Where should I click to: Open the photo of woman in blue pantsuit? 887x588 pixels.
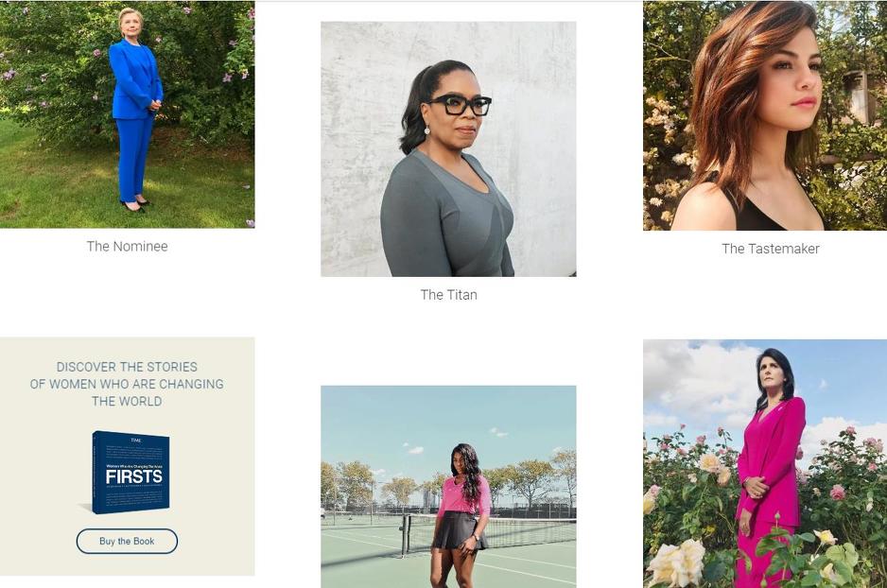tap(128, 114)
